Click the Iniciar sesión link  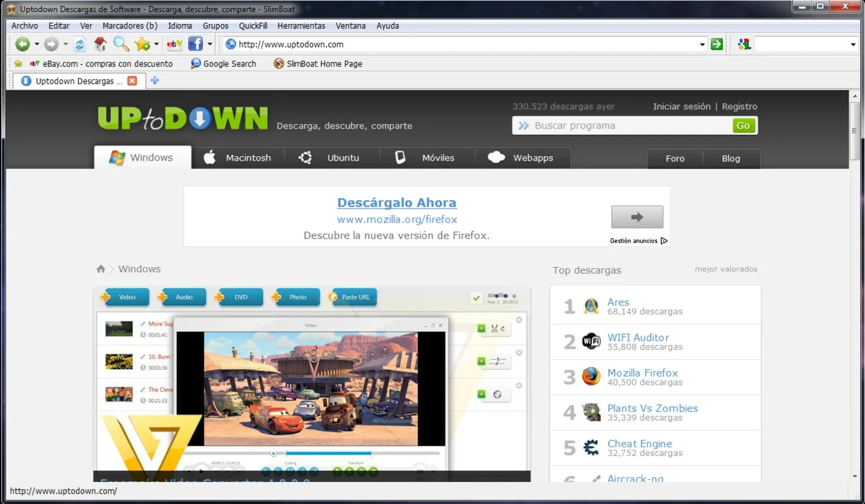coord(682,106)
